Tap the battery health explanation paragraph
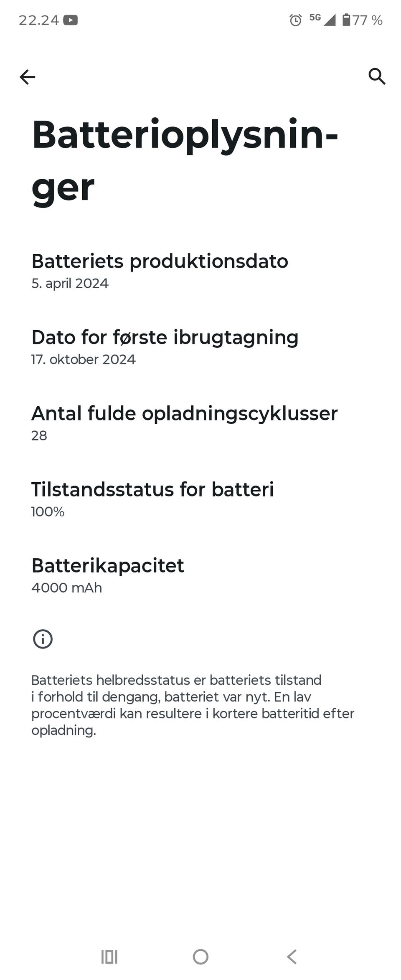The width and height of the screenshot is (401, 980). pyautogui.click(x=193, y=705)
